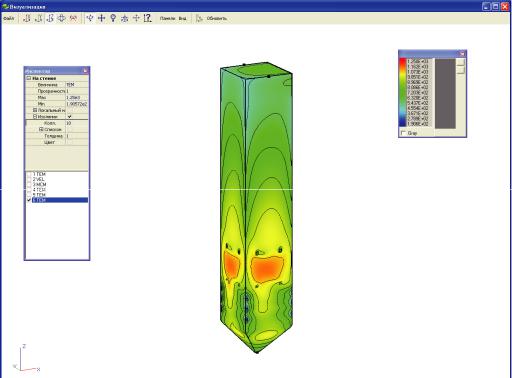Click the light-bulb-shaped toolbar icon
512x378 pixels.
point(113,18)
